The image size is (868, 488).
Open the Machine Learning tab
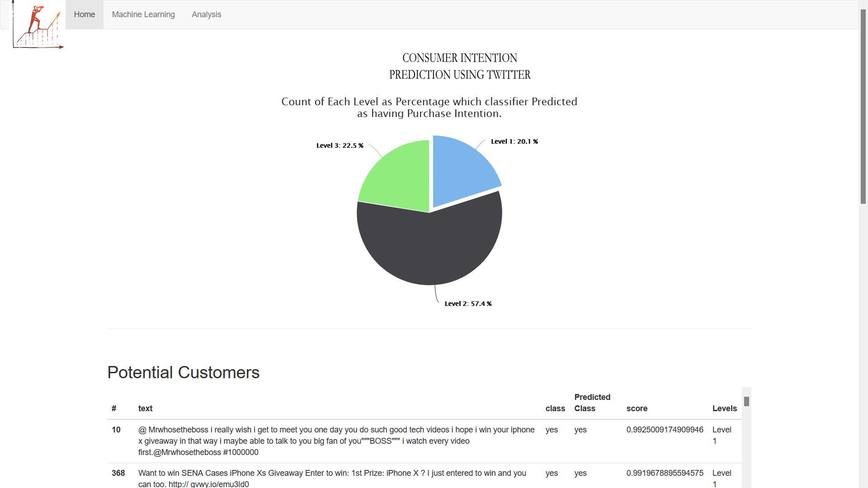[x=143, y=14]
